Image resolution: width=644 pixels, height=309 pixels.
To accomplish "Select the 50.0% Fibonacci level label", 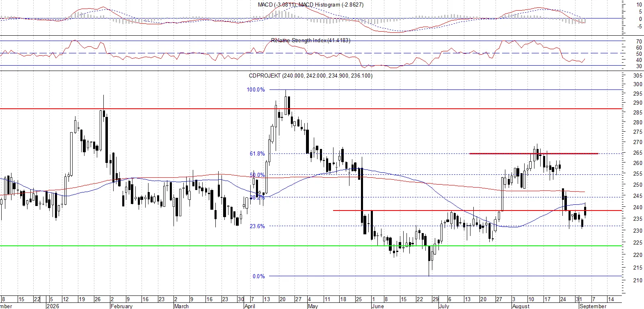I will (257, 175).
